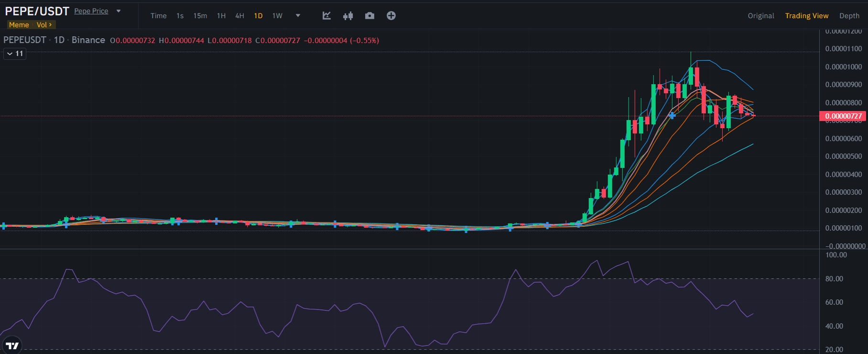Select the 1s time interval
Viewport: 868px width, 354px height.
(180, 16)
